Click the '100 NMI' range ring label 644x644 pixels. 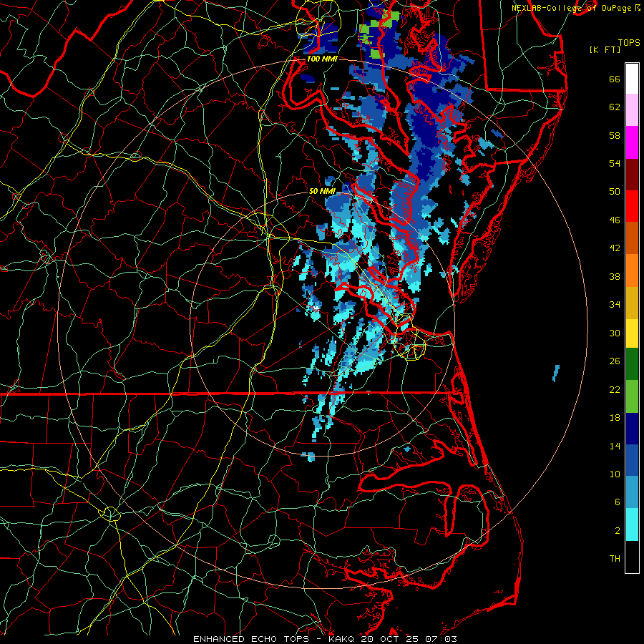point(322,59)
